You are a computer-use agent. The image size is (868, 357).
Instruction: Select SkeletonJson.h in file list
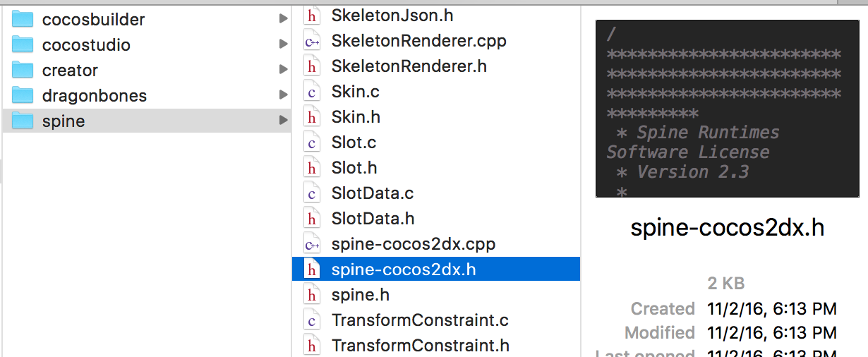(x=392, y=16)
